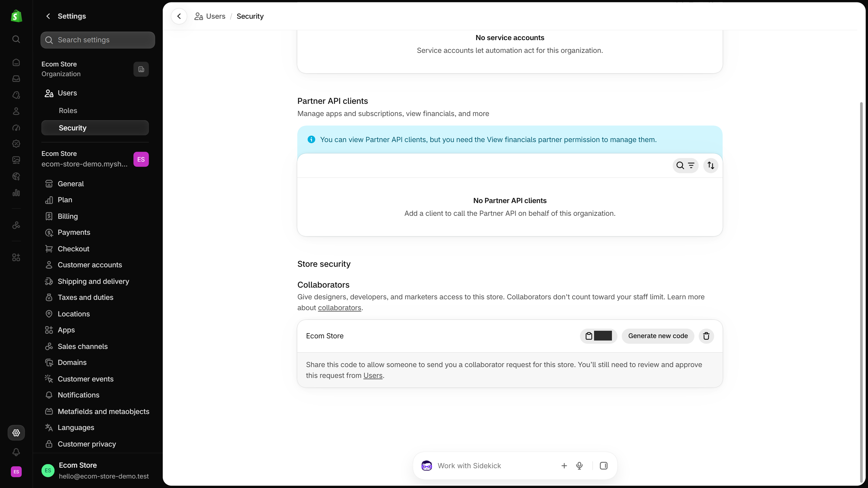Open the Orders inbox icon in the rail
The image size is (868, 488).
coord(16,78)
